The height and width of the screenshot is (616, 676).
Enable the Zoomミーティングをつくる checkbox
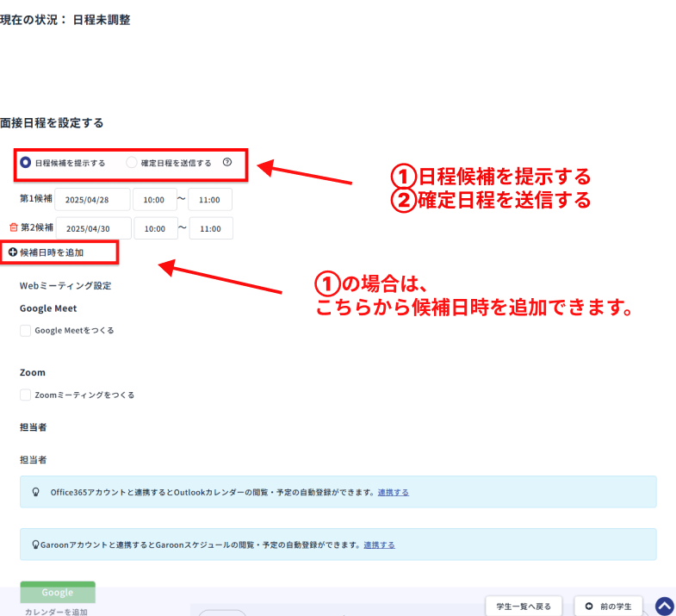coord(26,395)
